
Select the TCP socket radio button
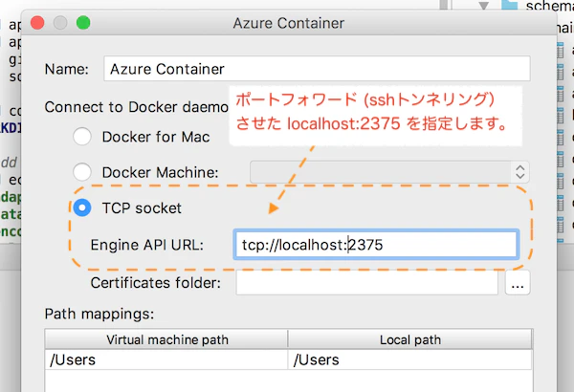coord(82,207)
